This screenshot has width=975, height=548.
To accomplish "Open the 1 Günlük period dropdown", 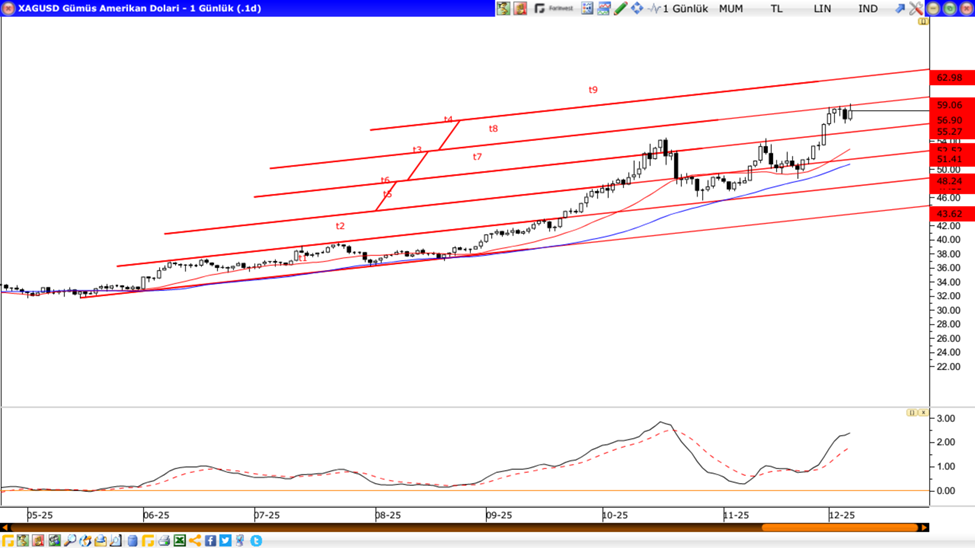I will [x=685, y=8].
